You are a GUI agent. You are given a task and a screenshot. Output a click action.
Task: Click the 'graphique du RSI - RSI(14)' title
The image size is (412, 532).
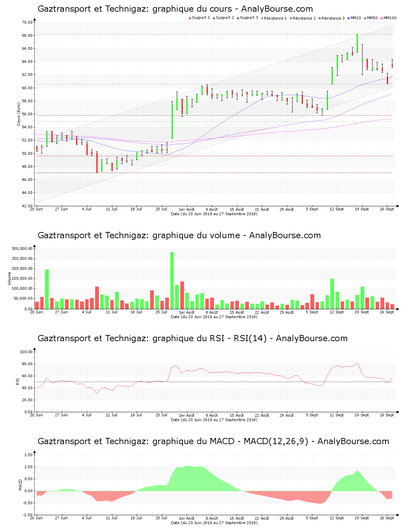tap(193, 338)
